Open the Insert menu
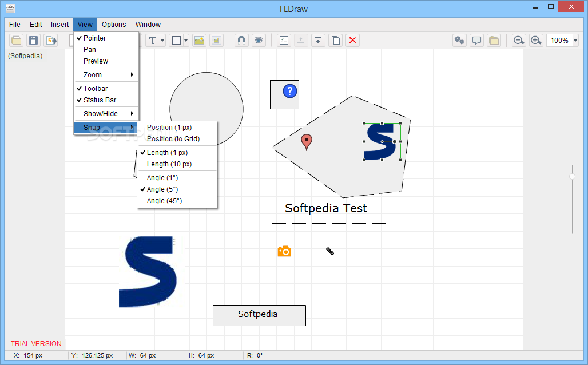Viewport: 588px width, 365px height. [x=59, y=25]
